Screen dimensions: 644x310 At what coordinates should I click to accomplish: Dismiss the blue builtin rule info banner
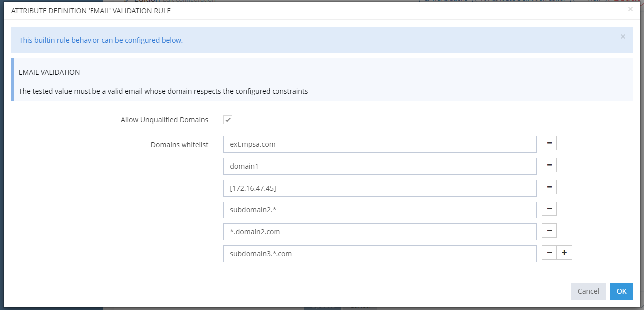click(x=623, y=37)
